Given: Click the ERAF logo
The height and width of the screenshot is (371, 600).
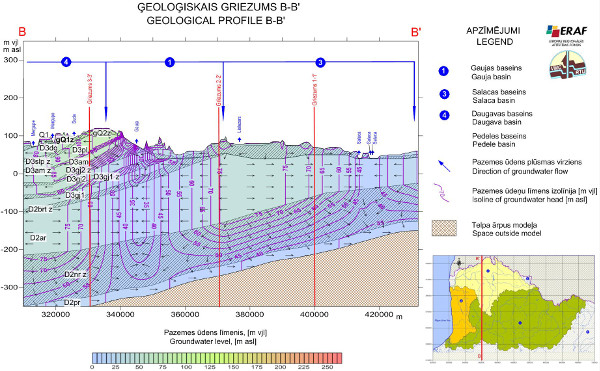Looking at the screenshot, I should coord(566,35).
